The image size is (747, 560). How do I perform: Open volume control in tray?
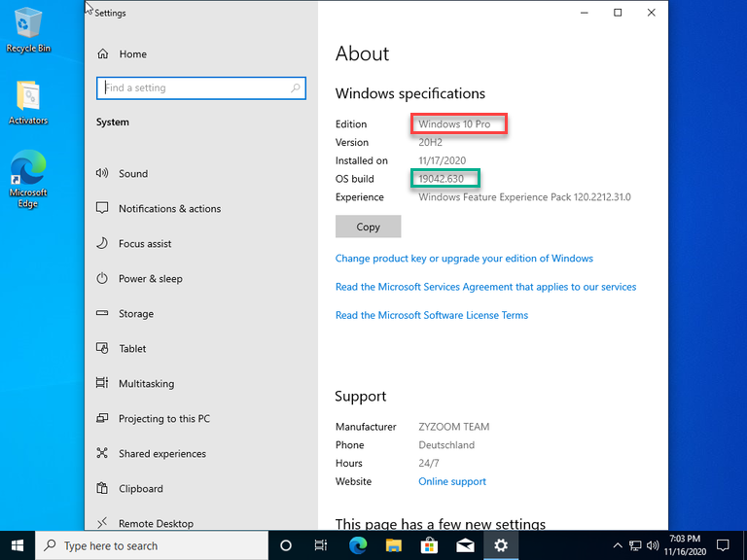click(x=653, y=545)
